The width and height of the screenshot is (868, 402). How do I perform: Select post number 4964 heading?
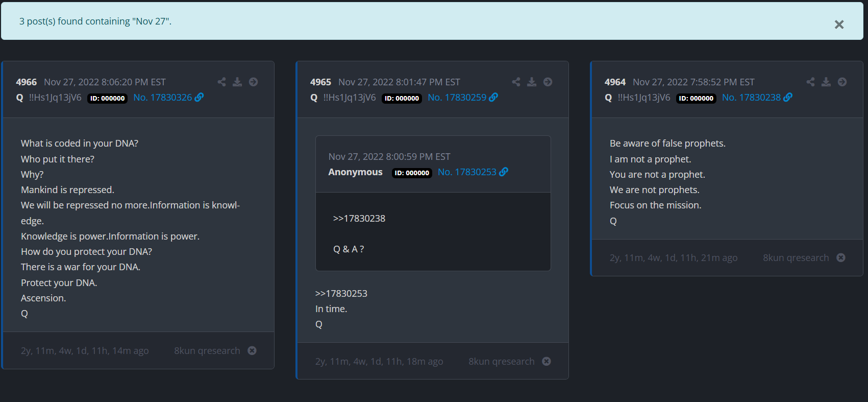point(615,82)
